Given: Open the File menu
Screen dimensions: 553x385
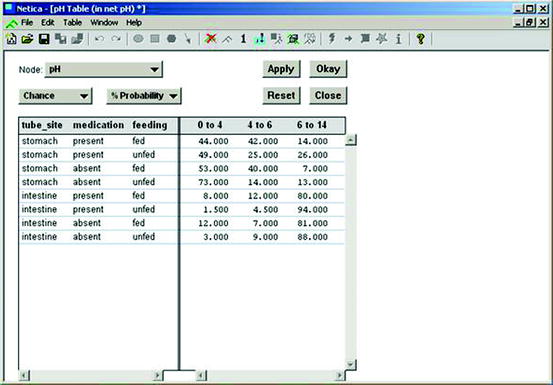Looking at the screenshot, I should 27,23.
